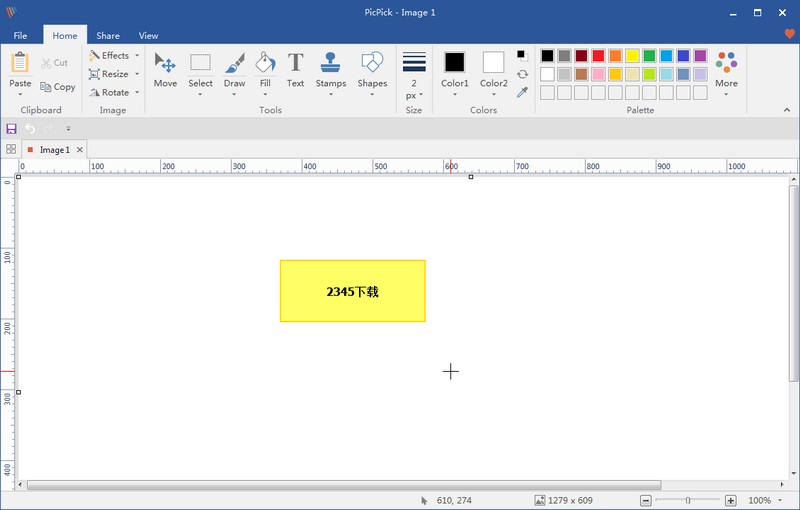Click the PicPick logo icon
This screenshot has width=800, height=510.
click(11, 12)
